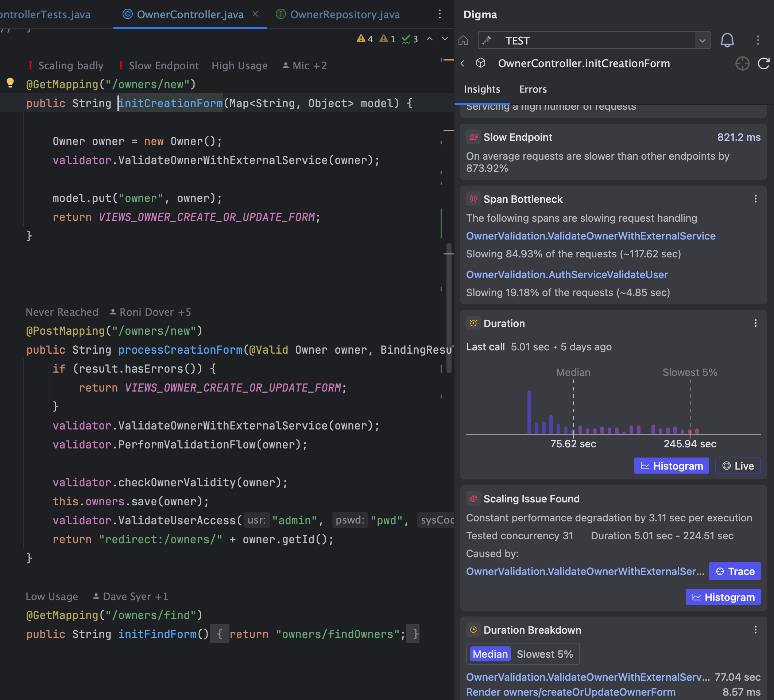Open OwnerValidation.AuthServiceValidateUser span link
The height and width of the screenshot is (700, 774).
click(567, 275)
